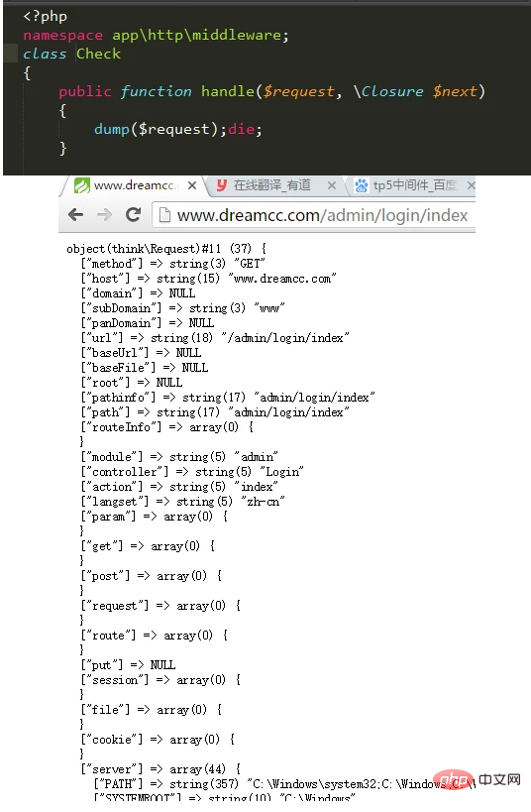Click the address bar URL field
The width and height of the screenshot is (531, 812).
click(x=314, y=215)
